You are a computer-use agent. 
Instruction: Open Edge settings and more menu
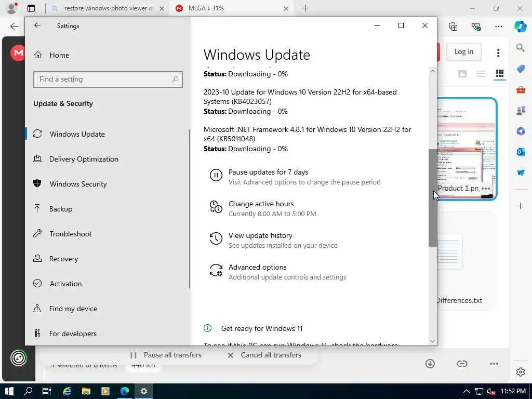coord(498,26)
